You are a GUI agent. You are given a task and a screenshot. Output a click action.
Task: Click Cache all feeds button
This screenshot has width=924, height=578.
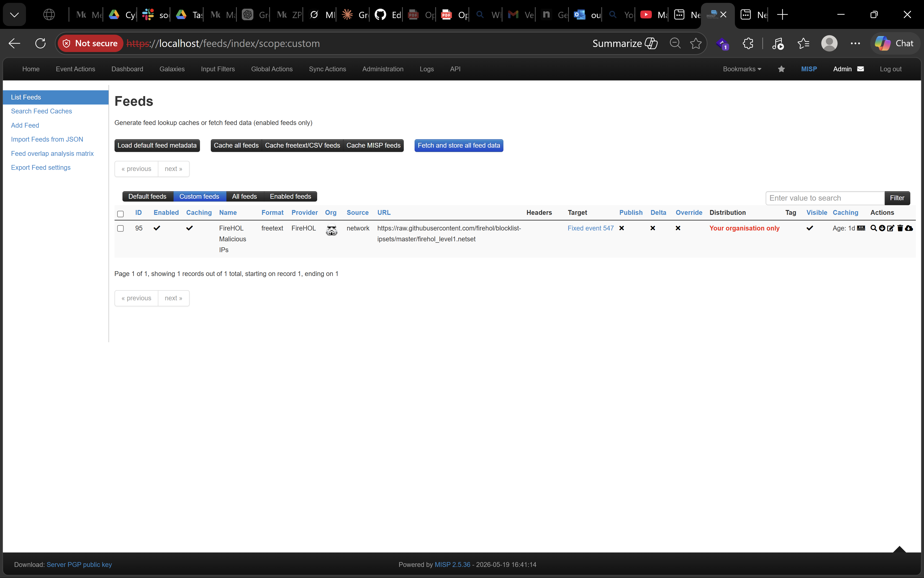236,145
